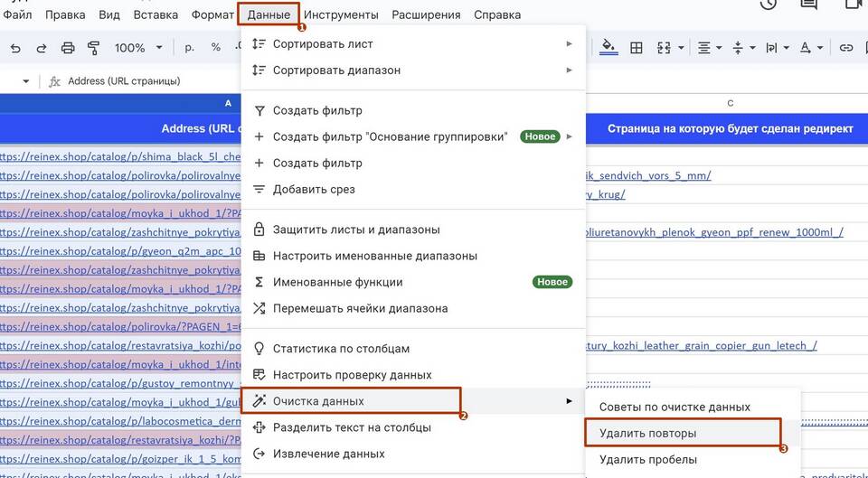The height and width of the screenshot is (478, 868).
Task: Click the fill color bucket icon
Action: 609,48
